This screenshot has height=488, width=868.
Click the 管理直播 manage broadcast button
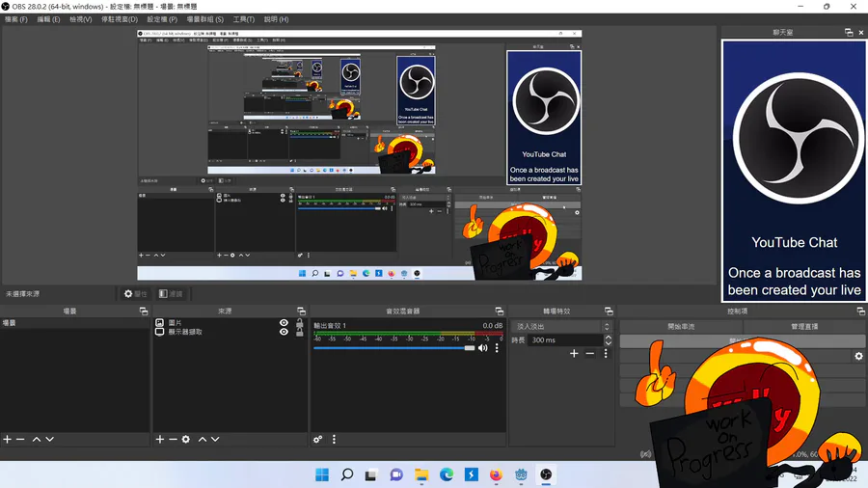click(x=804, y=327)
